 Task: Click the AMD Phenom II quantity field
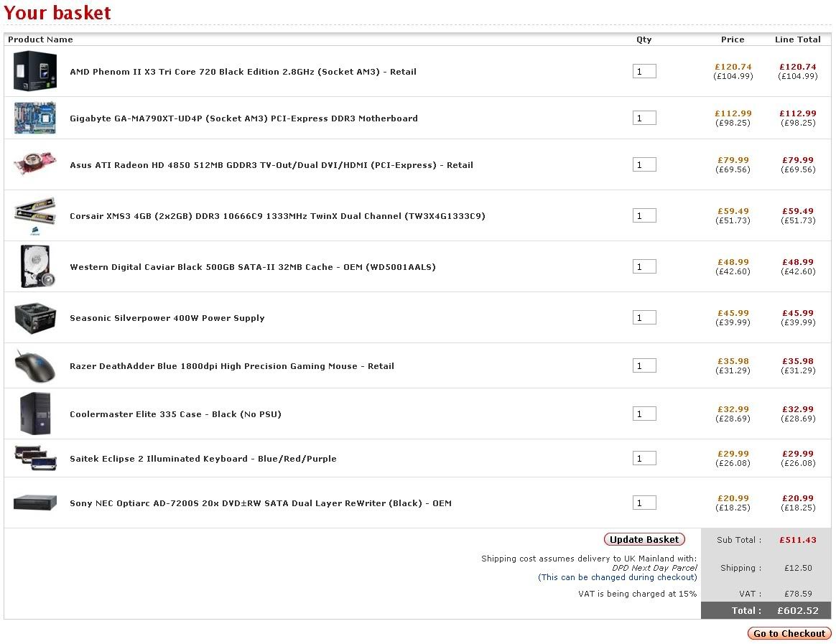[x=644, y=72]
